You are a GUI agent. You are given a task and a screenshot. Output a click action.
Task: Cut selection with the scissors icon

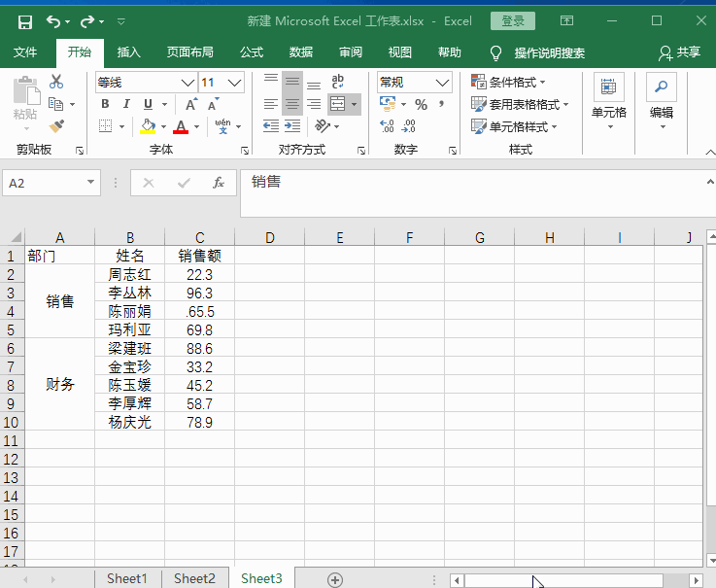click(56, 82)
